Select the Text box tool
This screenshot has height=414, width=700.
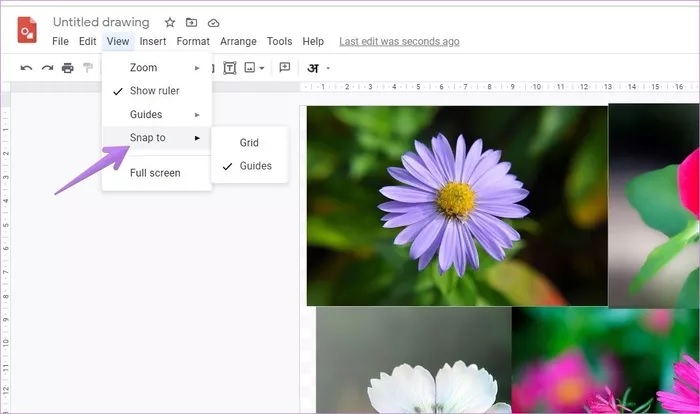click(229, 68)
